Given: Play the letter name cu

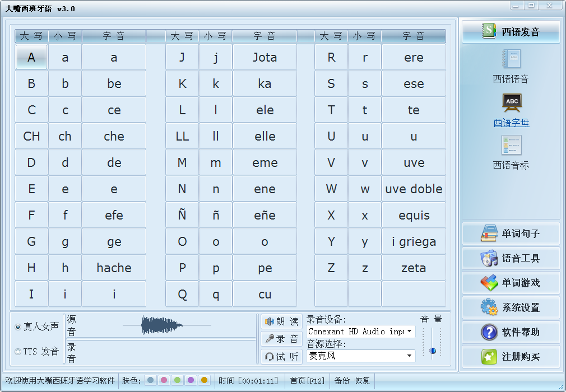Looking at the screenshot, I should (265, 294).
